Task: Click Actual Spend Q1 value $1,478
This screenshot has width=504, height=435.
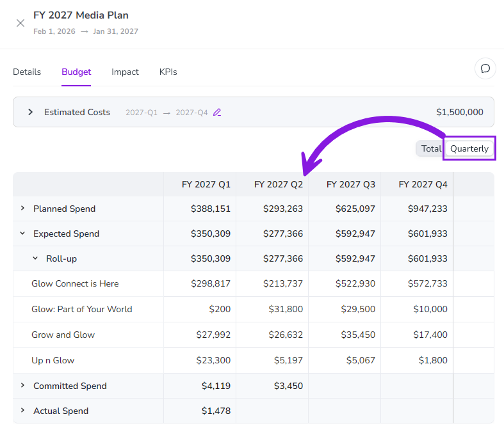Action: click(216, 411)
